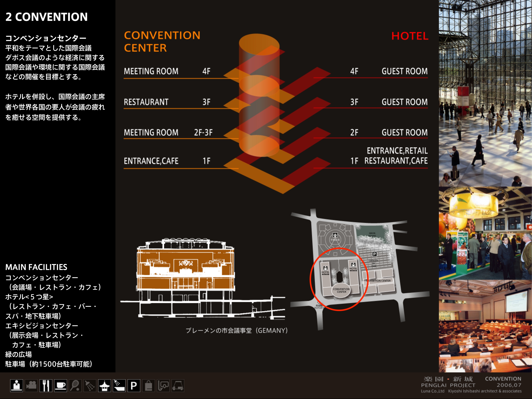Click the MAIN FACILITIES heading
This screenshot has width=532, height=399.
tap(36, 267)
